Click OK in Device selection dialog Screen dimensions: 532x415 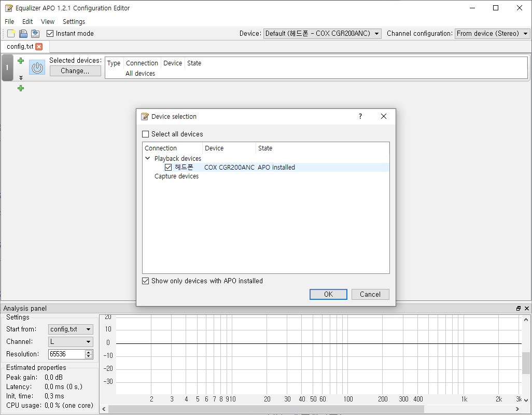(328, 294)
